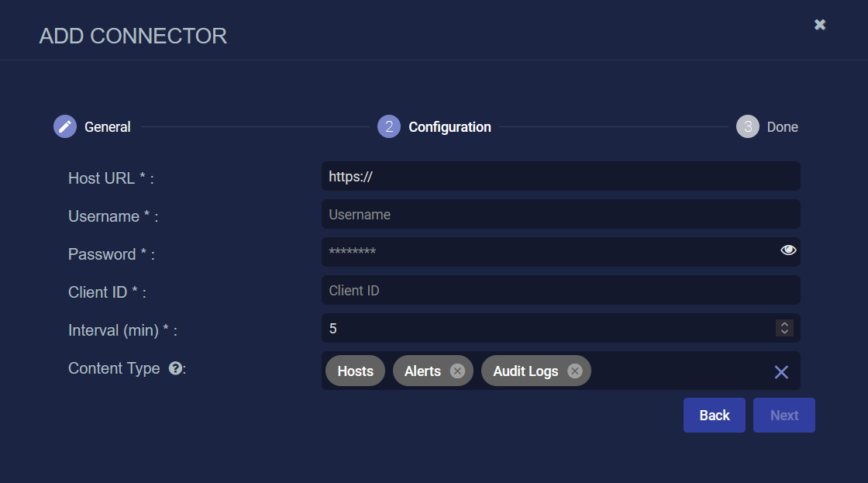
Task: Select the Done step label
Action: [782, 126]
